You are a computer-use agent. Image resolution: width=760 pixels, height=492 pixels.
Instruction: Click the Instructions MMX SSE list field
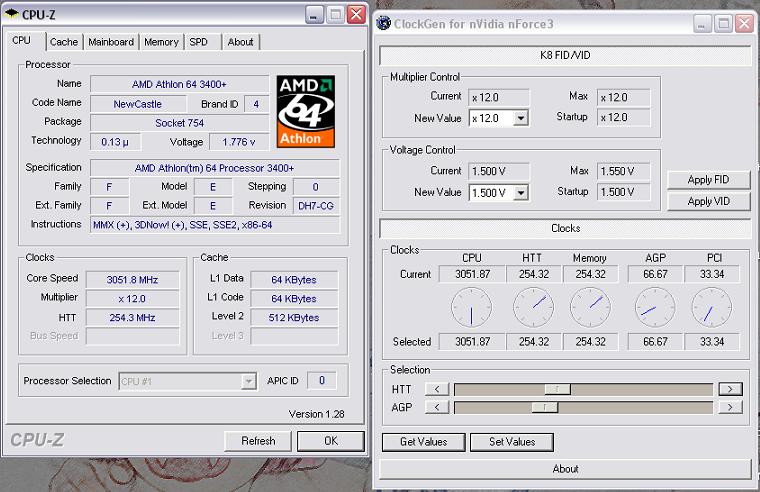tap(215, 225)
